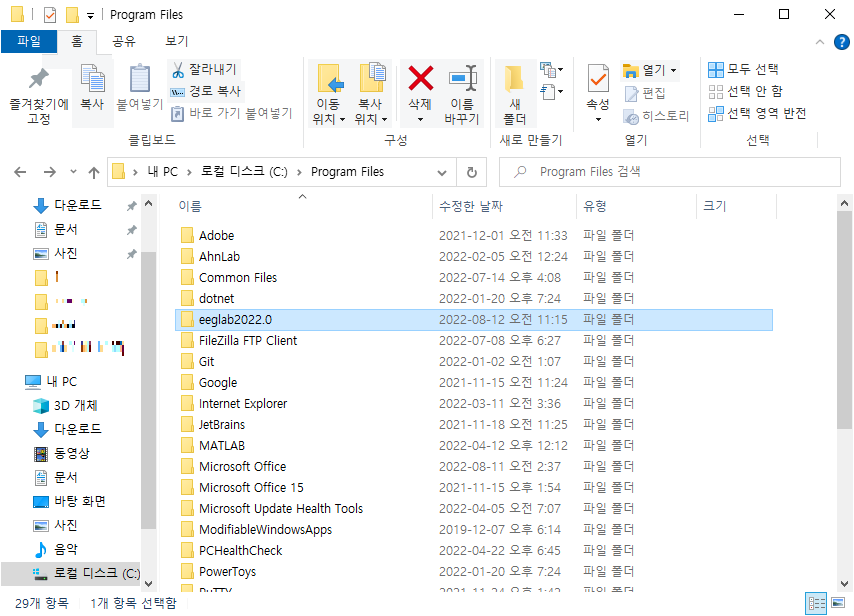Screen dimensions: 854x616
Task: Deselect everything with 선택 안 함
Action: pyautogui.click(x=745, y=91)
